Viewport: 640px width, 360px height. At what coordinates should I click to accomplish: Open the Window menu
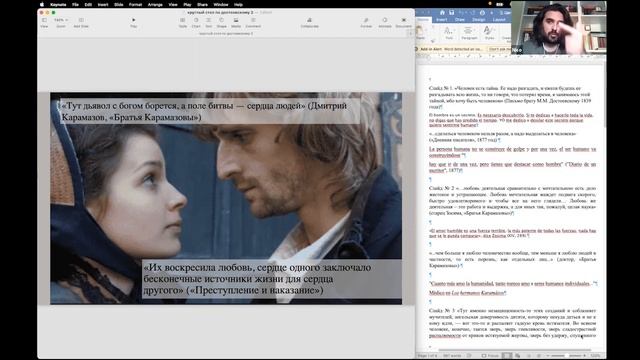pos(221,4)
